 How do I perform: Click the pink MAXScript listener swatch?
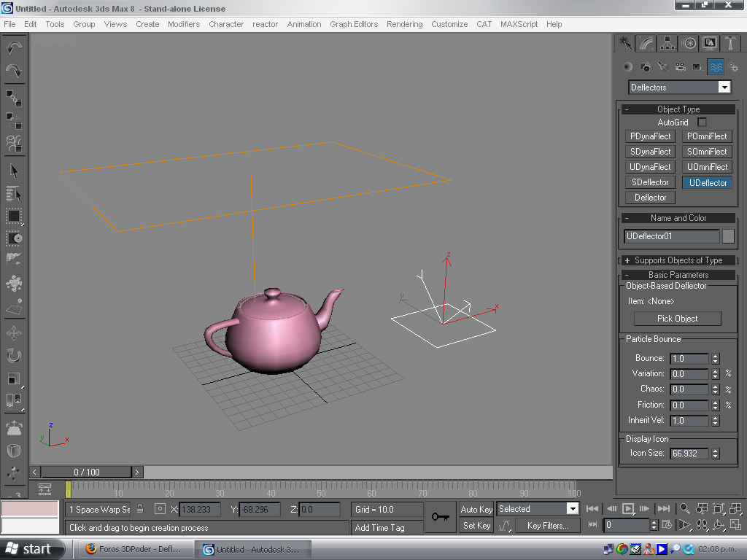(x=29, y=508)
